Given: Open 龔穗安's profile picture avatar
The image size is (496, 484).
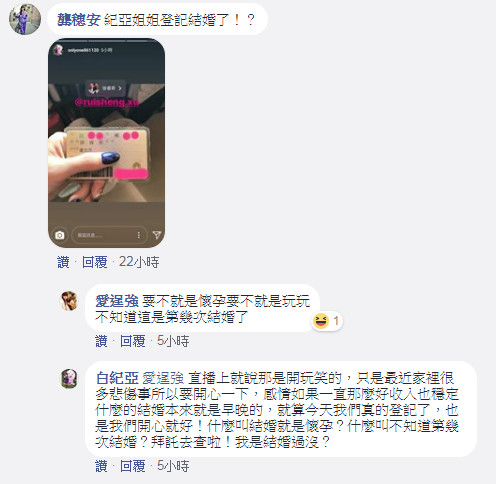Looking at the screenshot, I should coord(25,19).
